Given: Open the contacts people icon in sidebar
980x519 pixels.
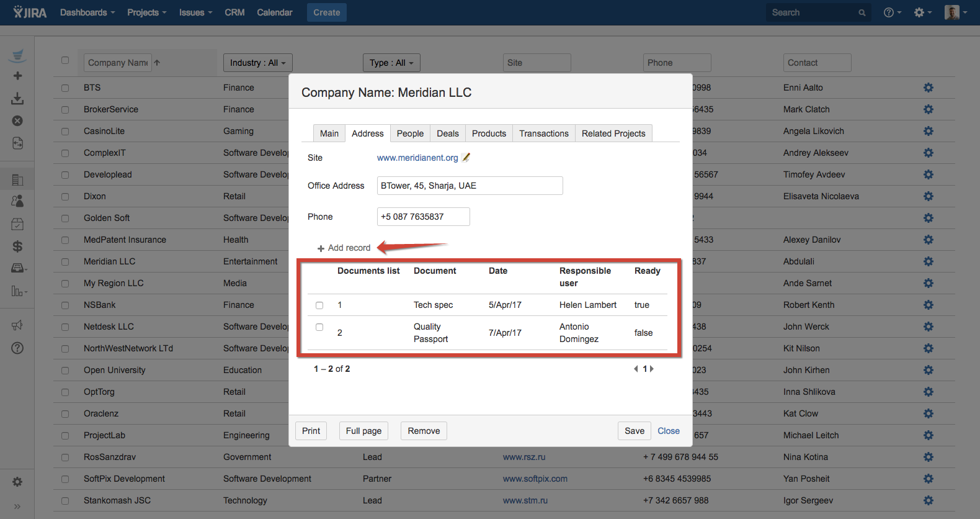Looking at the screenshot, I should point(18,201).
